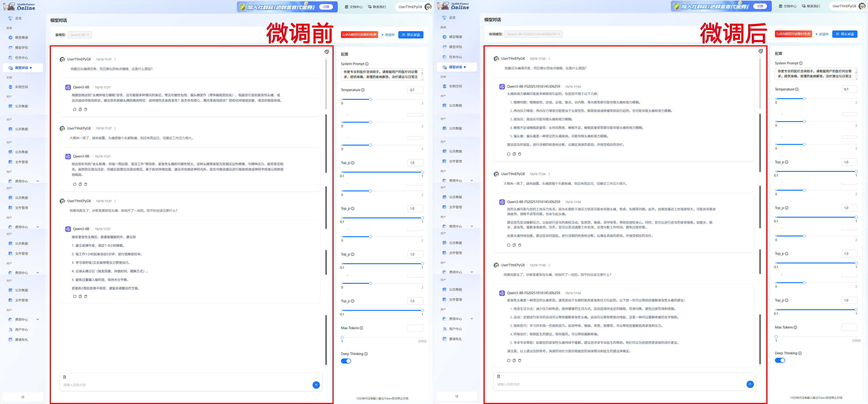Regenerate the left reply starting 根据您描述的
The width and height of the screenshot is (868, 404).
[74, 109]
